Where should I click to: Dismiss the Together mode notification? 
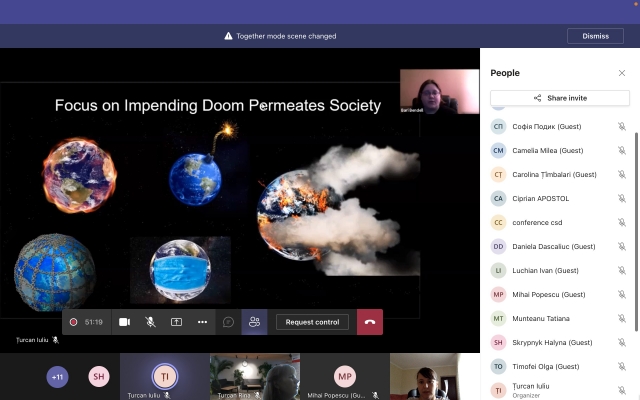click(595, 36)
